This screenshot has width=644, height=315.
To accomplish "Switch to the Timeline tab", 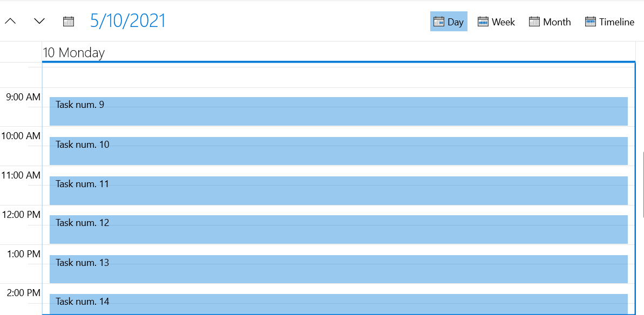I will click(609, 21).
